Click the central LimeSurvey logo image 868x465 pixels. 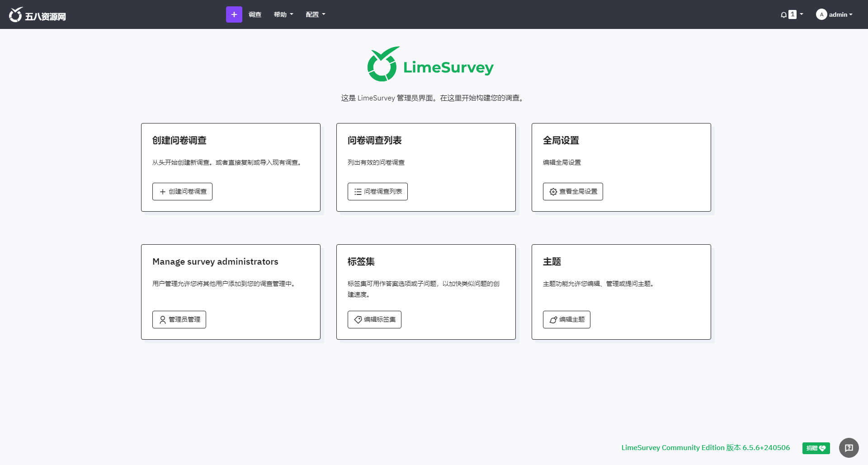point(430,64)
